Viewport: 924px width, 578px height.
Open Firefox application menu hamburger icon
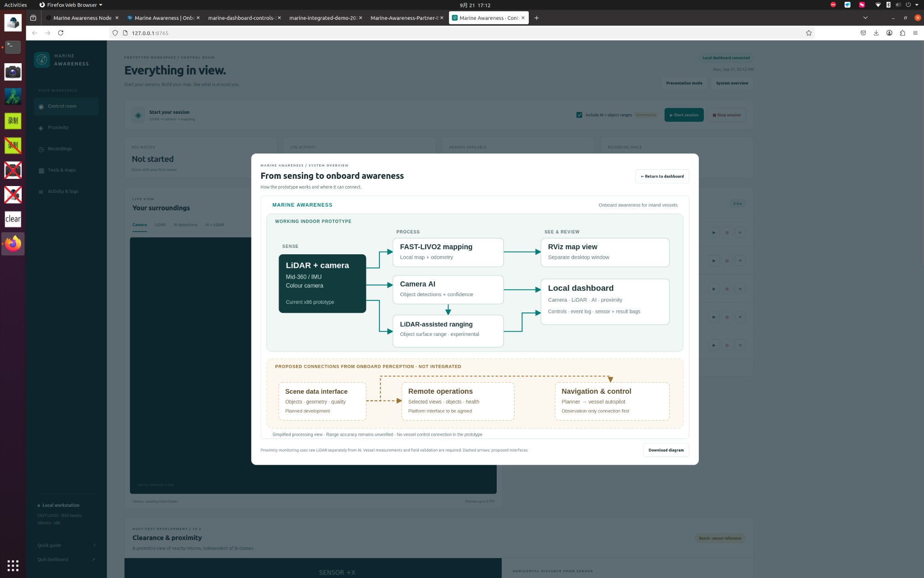coord(915,33)
